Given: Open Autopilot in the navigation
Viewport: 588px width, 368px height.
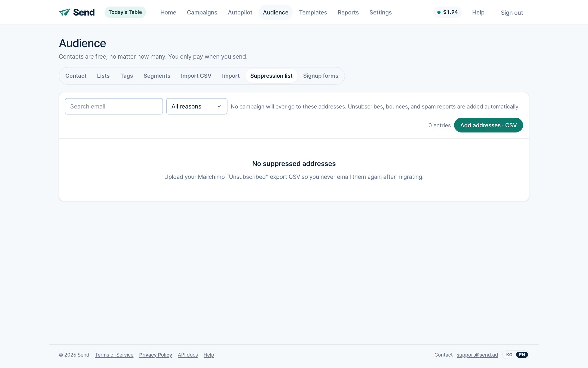Looking at the screenshot, I should (x=240, y=12).
